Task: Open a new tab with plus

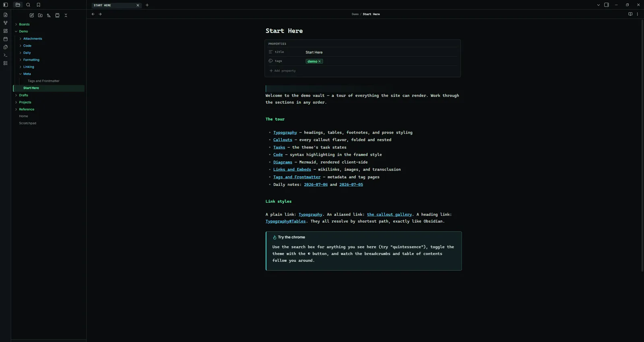Action: click(x=147, y=5)
